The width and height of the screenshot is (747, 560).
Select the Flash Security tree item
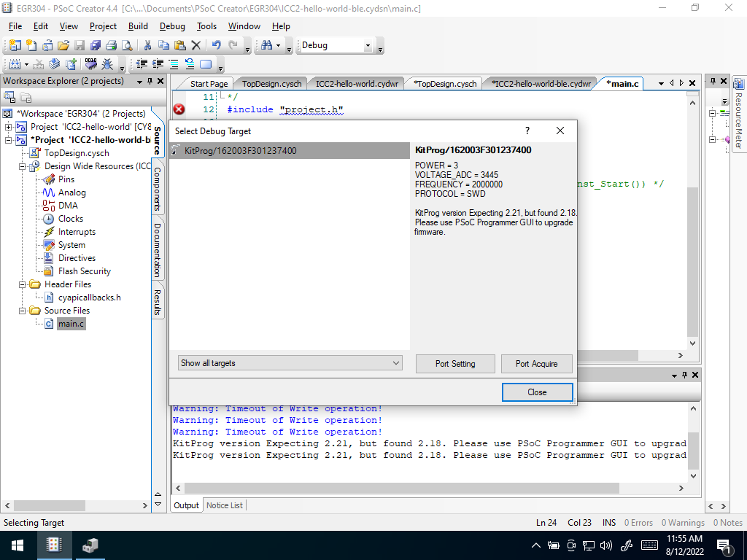85,271
